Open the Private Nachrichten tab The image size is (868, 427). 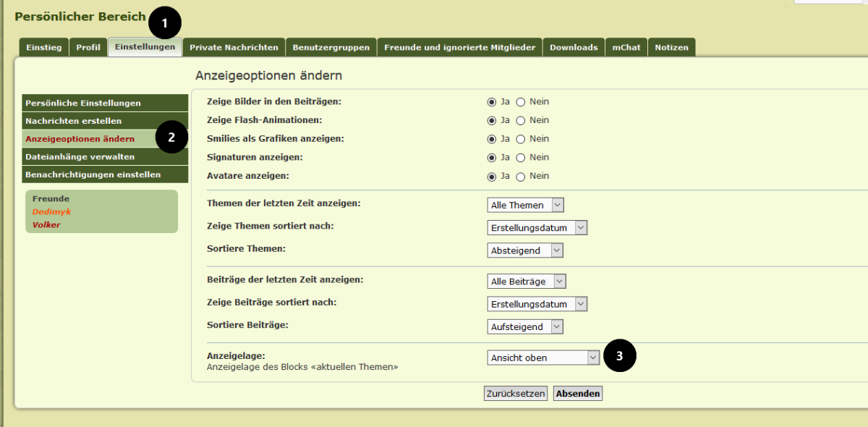(x=234, y=48)
